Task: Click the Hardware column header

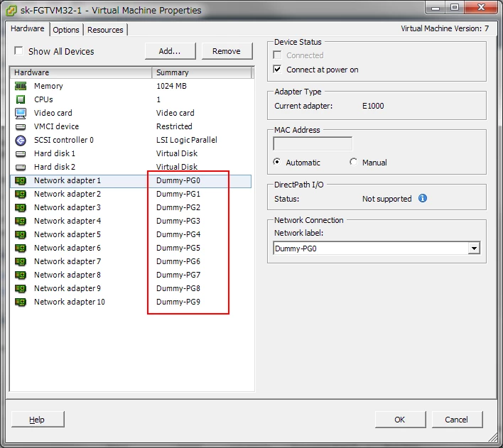Action: click(x=81, y=72)
